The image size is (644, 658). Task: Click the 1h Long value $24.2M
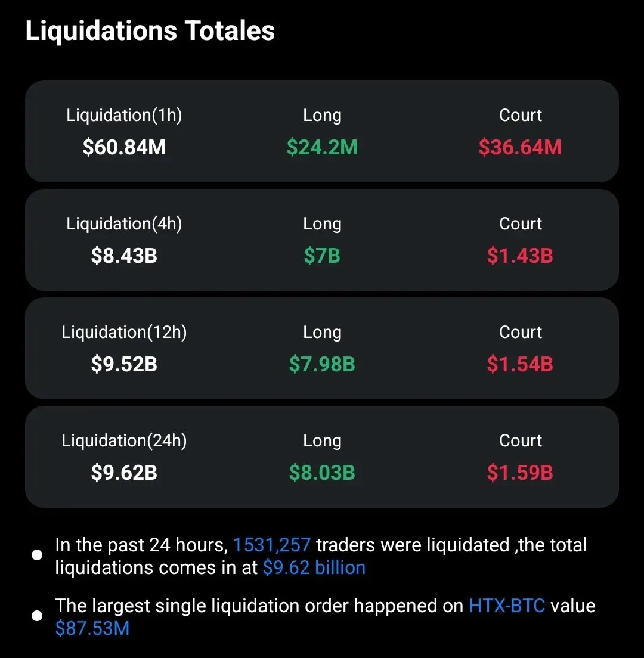point(322,147)
